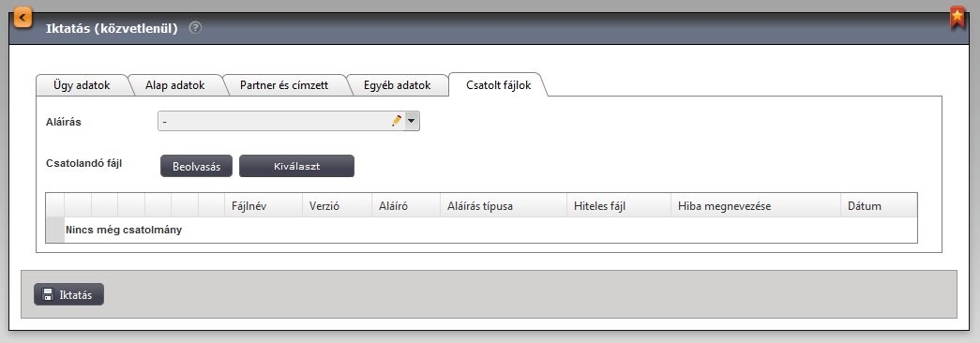Click the floppy disk icon on Iktatás button
Viewport: 980px width, 343px height.
pyautogui.click(x=48, y=295)
